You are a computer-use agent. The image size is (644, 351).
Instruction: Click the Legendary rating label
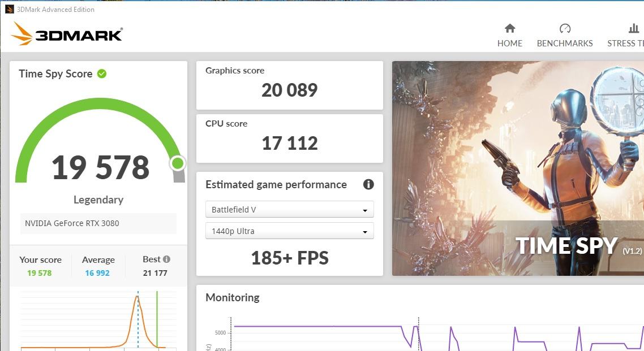[x=98, y=200]
